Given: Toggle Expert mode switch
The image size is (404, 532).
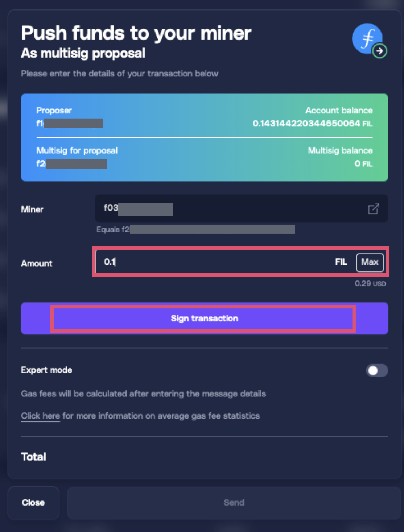Looking at the screenshot, I should (377, 370).
